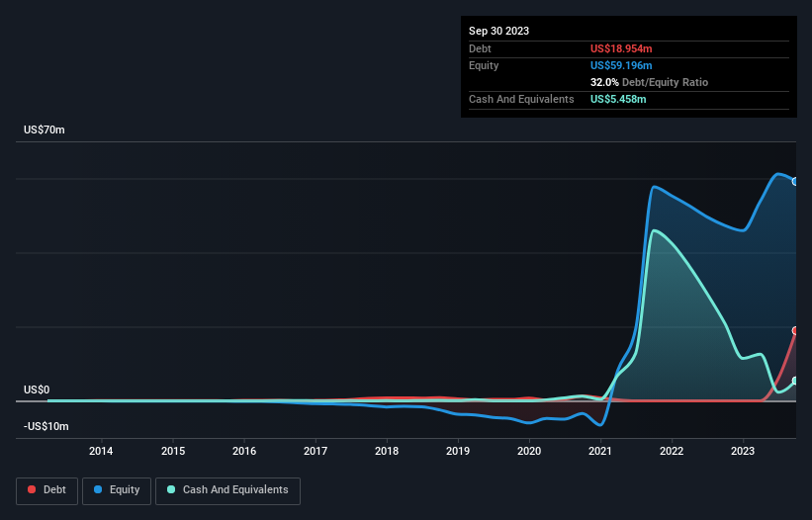
Task: Click the teal Cash endpoint marker
Action: pos(795,381)
